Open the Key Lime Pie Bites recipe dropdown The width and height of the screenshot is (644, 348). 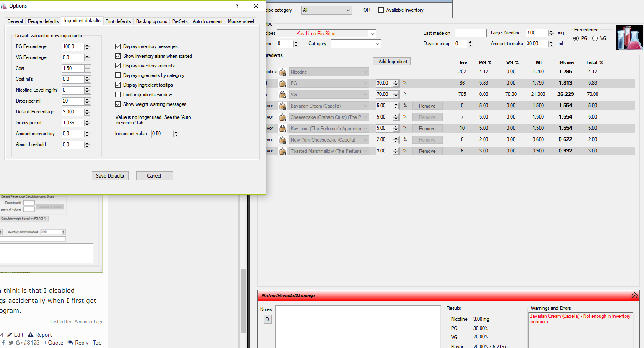pyautogui.click(x=326, y=34)
